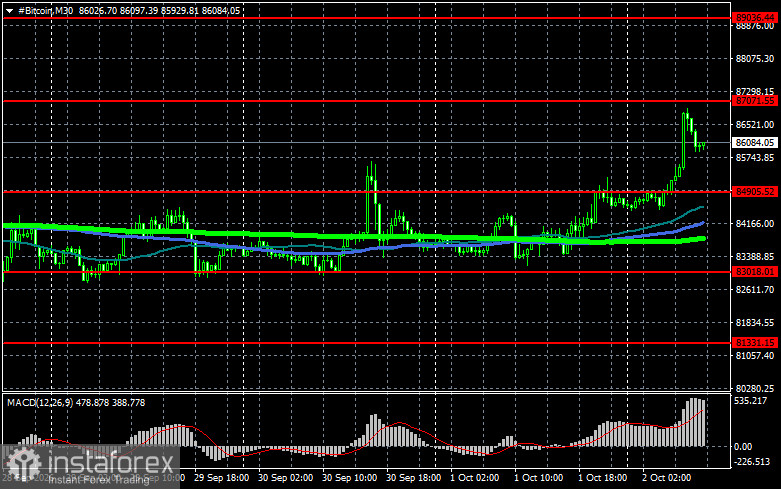This screenshot has width=781, height=489.
Task: Click the 1 Oct 18:00 time label
Action: [603, 478]
